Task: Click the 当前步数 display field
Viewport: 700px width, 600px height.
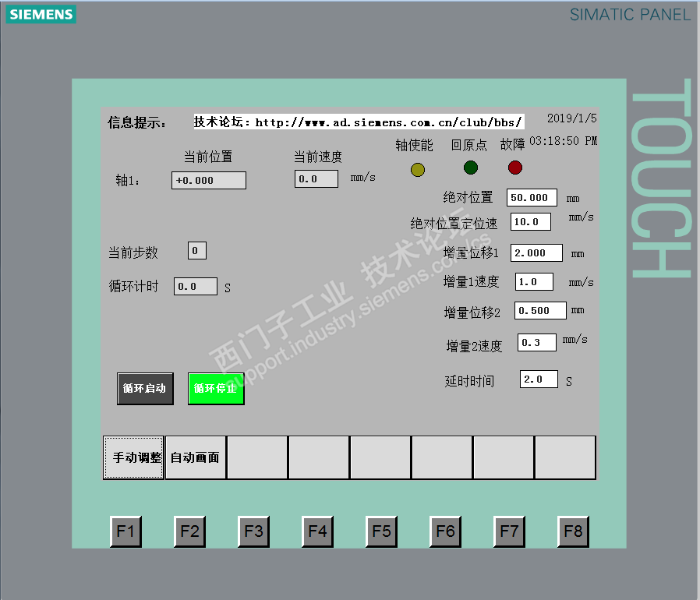Action: coord(197,250)
